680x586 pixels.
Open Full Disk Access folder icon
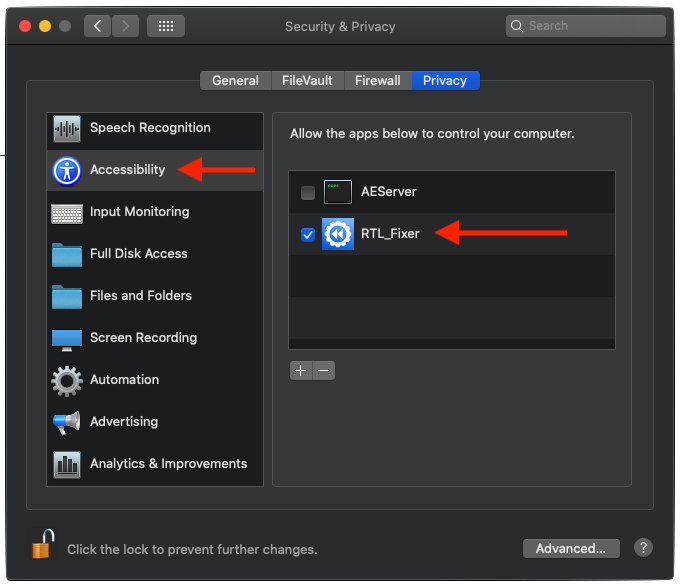click(67, 255)
